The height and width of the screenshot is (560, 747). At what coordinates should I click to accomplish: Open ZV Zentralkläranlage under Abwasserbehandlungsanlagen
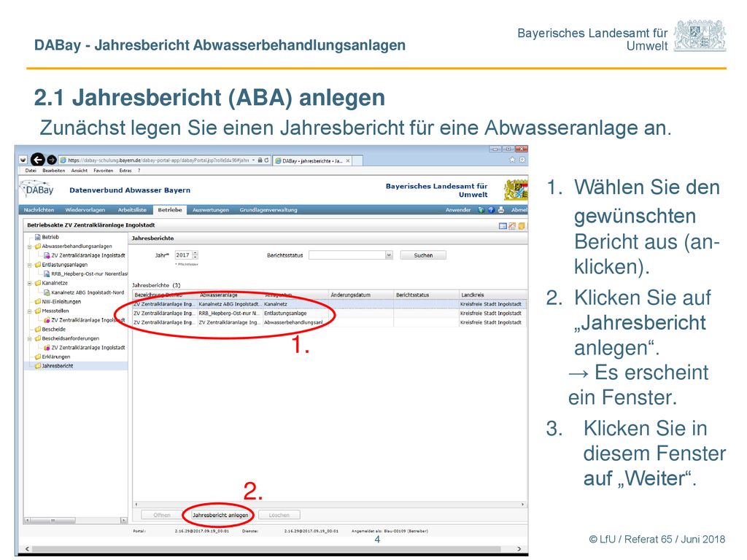pyautogui.click(x=85, y=255)
